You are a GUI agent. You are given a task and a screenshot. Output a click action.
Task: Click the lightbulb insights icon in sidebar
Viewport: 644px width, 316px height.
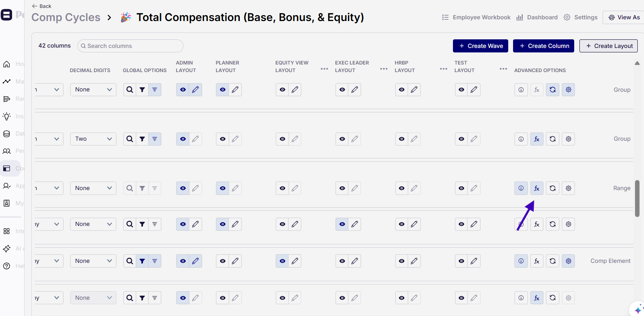pyautogui.click(x=7, y=116)
